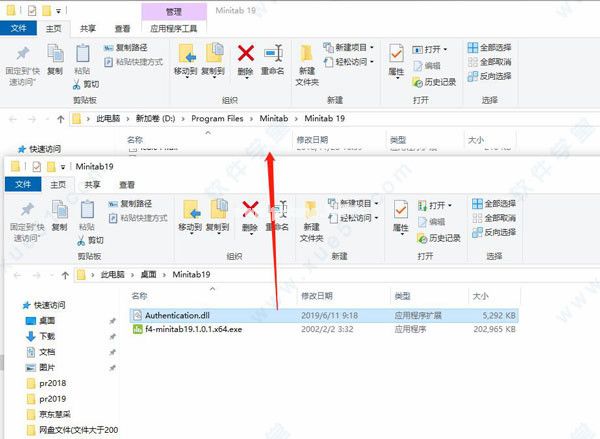
Task: Expand the New item dropdown in the top window
Action: [x=372, y=47]
